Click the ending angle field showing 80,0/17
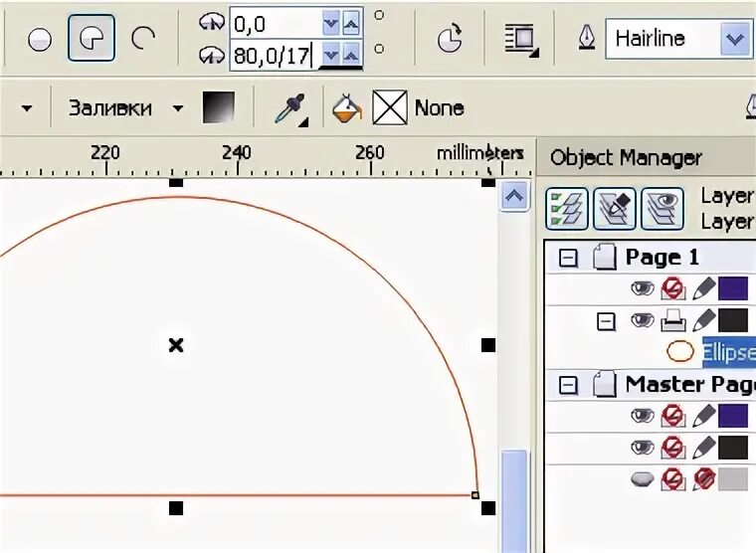The height and width of the screenshot is (553, 756). [x=276, y=55]
